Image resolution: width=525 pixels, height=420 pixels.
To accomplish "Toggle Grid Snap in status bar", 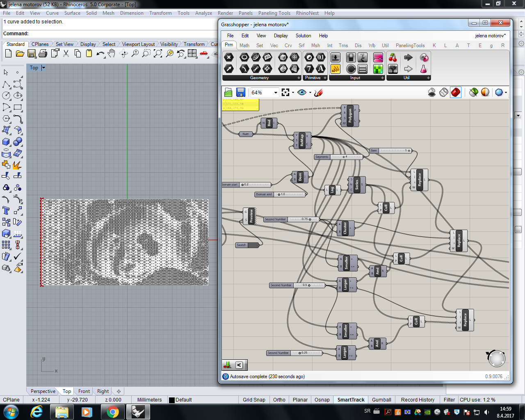I will pos(253,400).
